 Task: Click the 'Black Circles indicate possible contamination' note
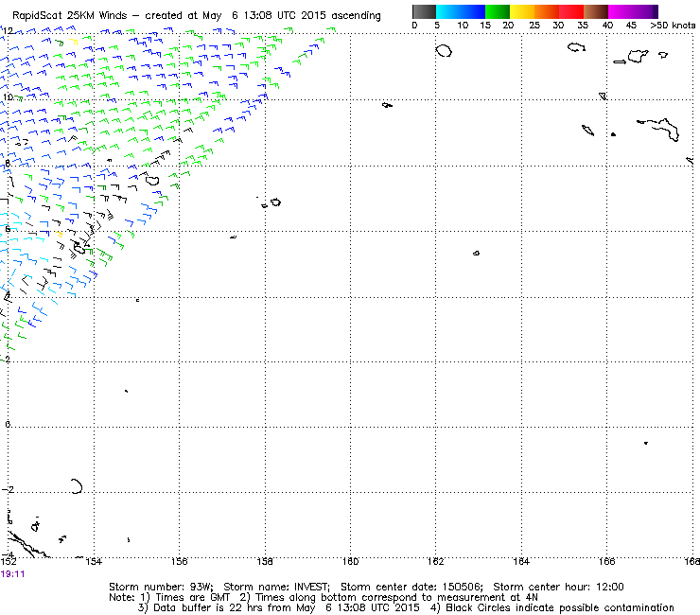[x=560, y=607]
